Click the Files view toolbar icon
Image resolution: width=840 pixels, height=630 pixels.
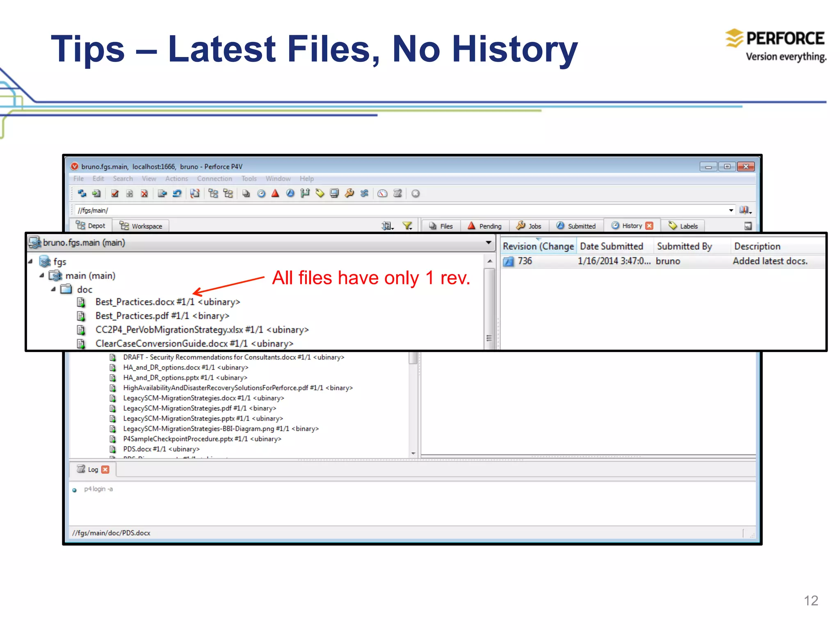pos(246,193)
